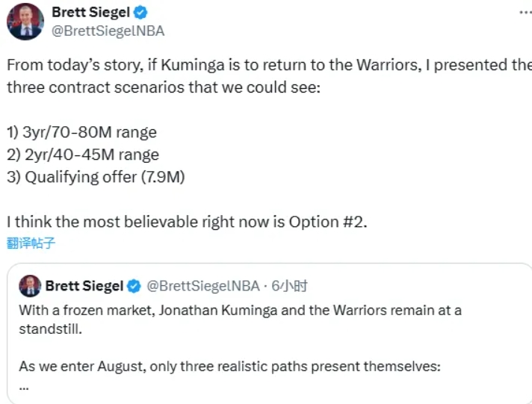Open the 6小时 timestamp link

pyautogui.click(x=290, y=286)
